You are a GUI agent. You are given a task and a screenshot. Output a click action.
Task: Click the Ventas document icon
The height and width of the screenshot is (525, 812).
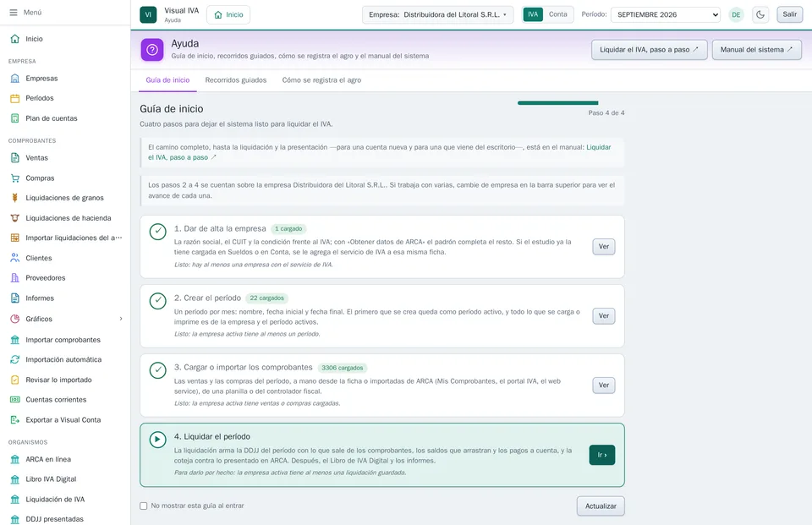point(15,158)
